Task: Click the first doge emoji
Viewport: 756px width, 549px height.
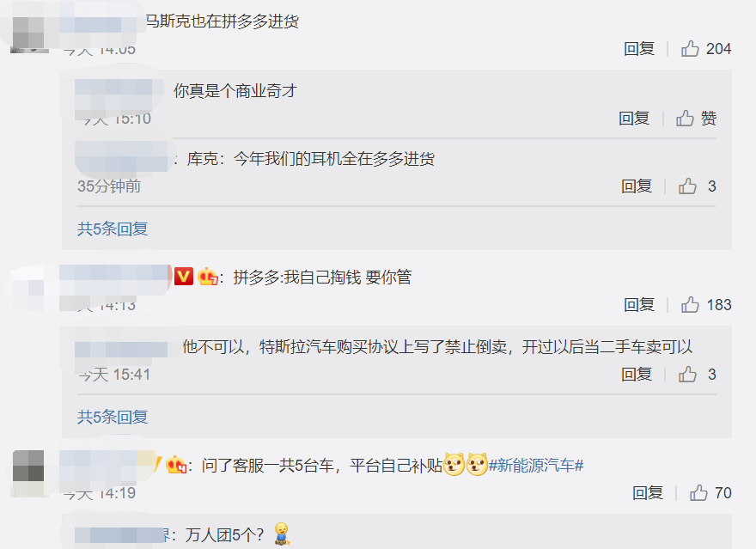Action: click(x=454, y=465)
